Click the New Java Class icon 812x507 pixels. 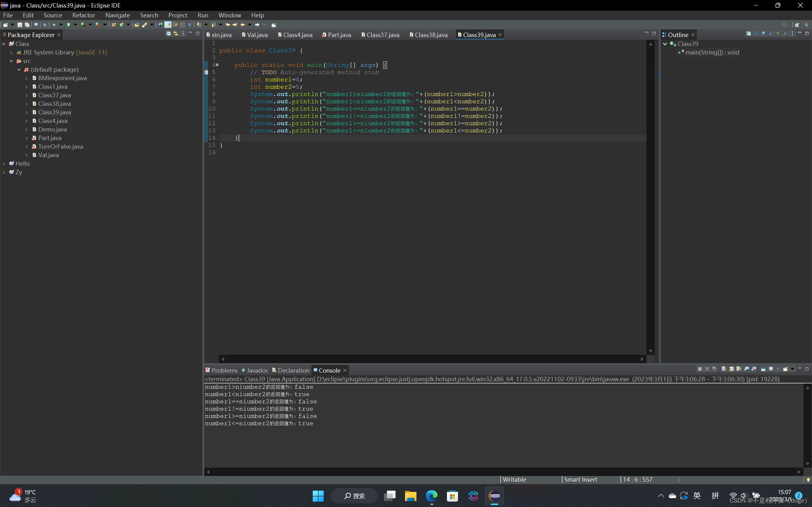(121, 25)
